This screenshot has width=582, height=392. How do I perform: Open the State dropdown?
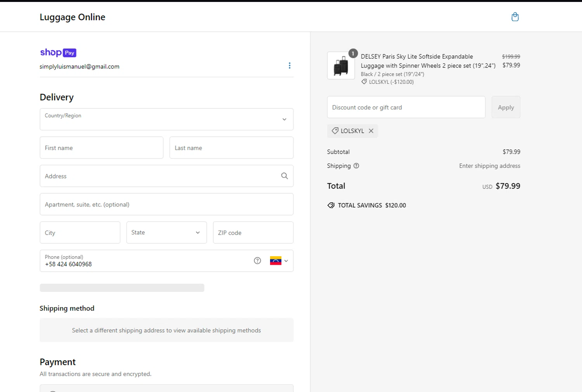166,232
